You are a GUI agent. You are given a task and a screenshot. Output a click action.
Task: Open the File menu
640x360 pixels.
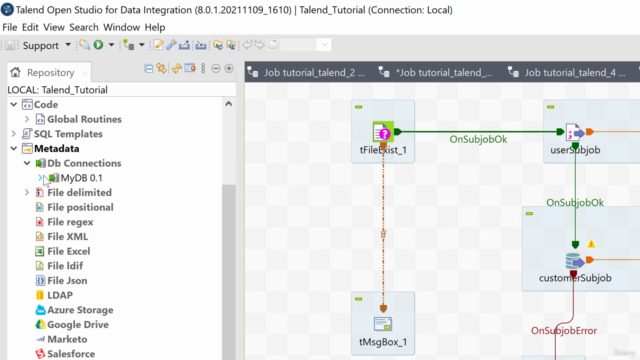click(x=10, y=27)
